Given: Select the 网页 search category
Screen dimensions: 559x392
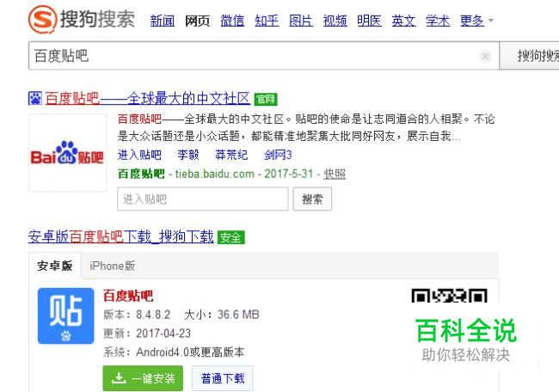Looking at the screenshot, I should pyautogui.click(x=197, y=21).
